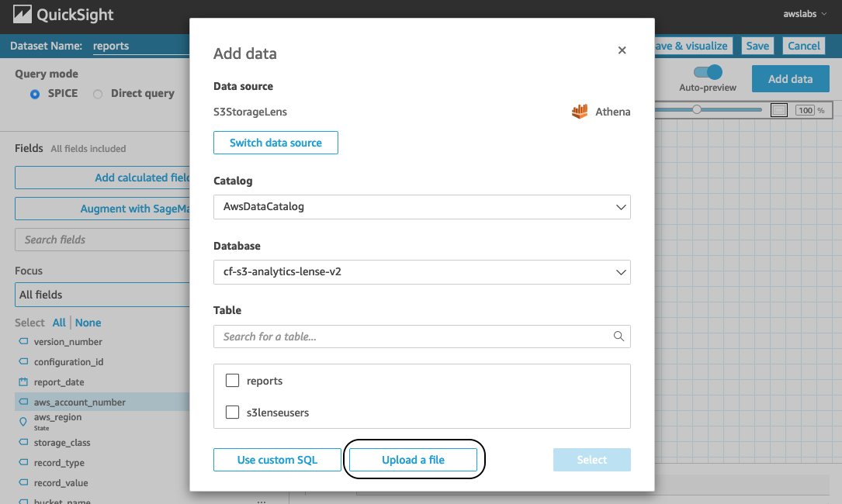Click the aws_region location pin icon
Image resolution: width=842 pixels, height=504 pixels.
coord(23,422)
